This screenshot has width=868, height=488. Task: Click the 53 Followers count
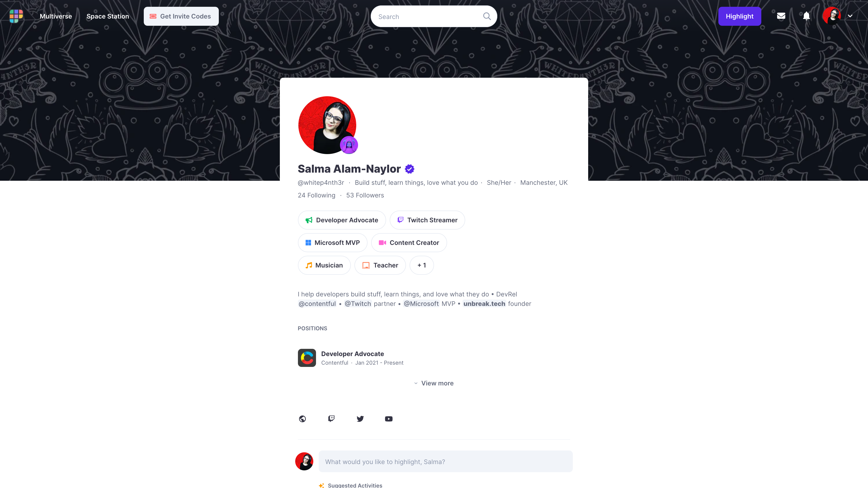[365, 195]
